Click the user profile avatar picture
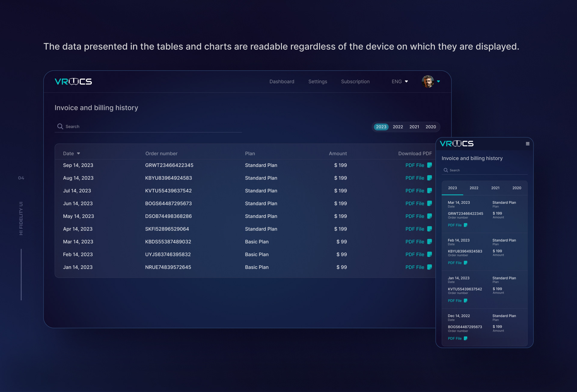 click(428, 81)
